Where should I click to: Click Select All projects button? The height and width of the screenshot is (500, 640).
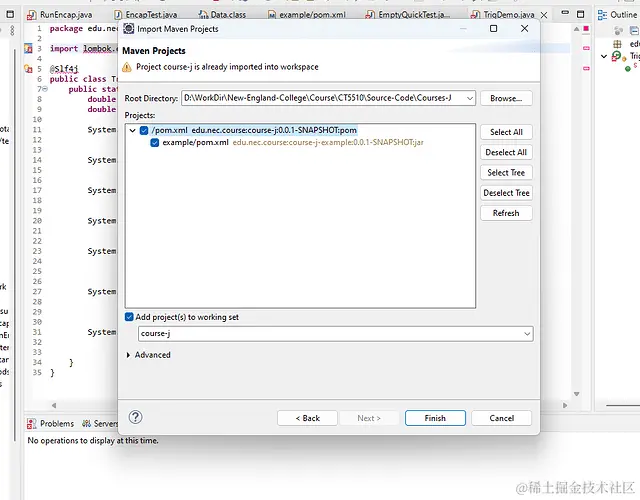506,132
